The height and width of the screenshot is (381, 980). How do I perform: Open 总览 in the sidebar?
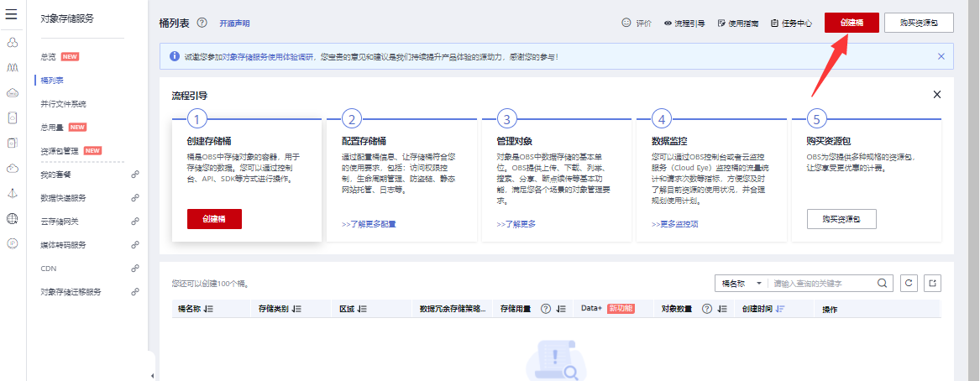(49, 57)
